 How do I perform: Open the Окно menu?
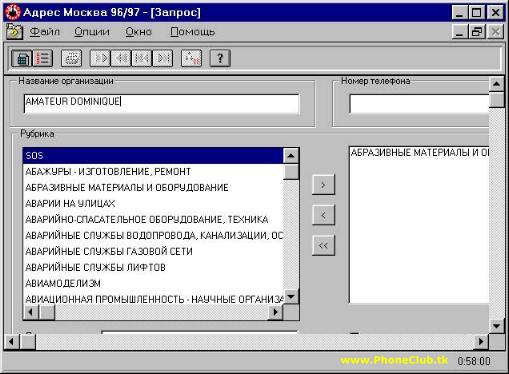pyautogui.click(x=139, y=32)
